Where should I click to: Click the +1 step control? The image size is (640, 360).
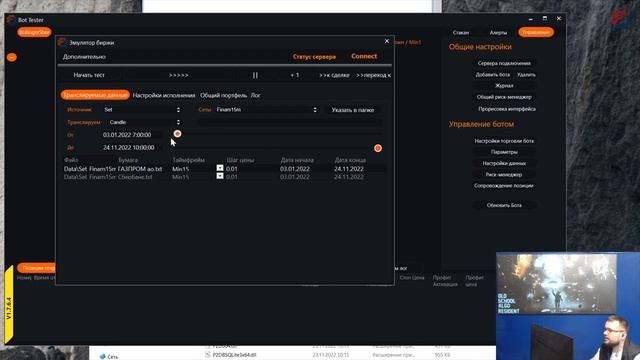click(295, 75)
